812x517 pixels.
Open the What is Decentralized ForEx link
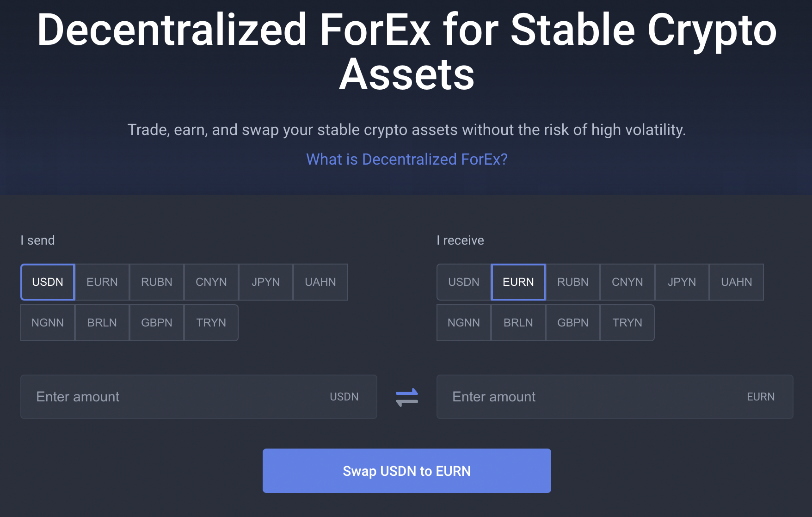[x=407, y=160]
